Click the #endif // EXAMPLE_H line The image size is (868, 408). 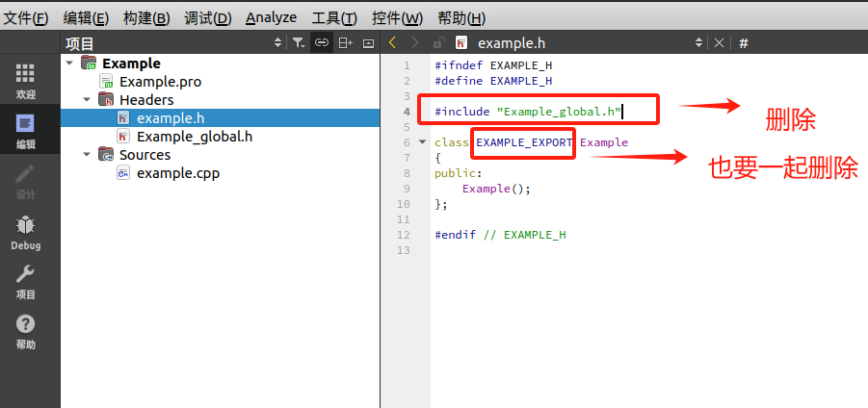500,235
